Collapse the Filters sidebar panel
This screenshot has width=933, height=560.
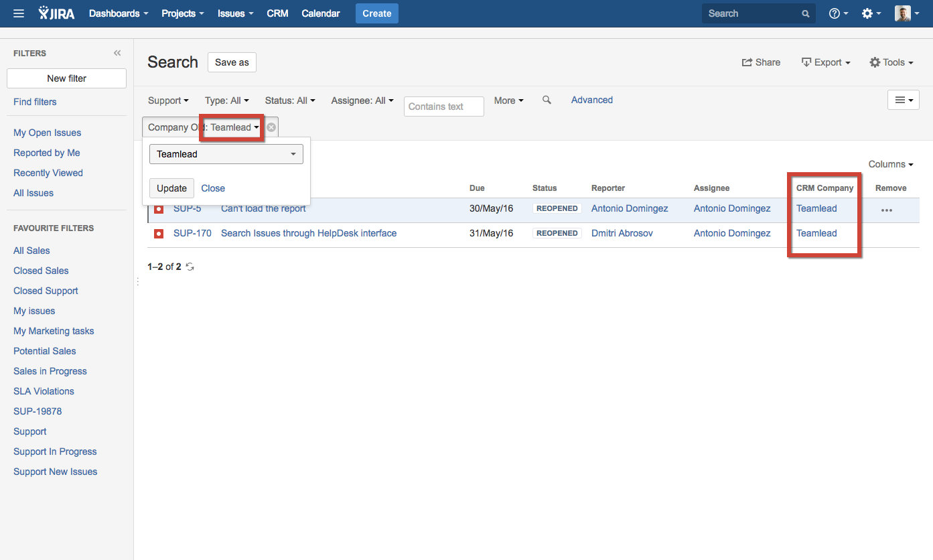[117, 54]
